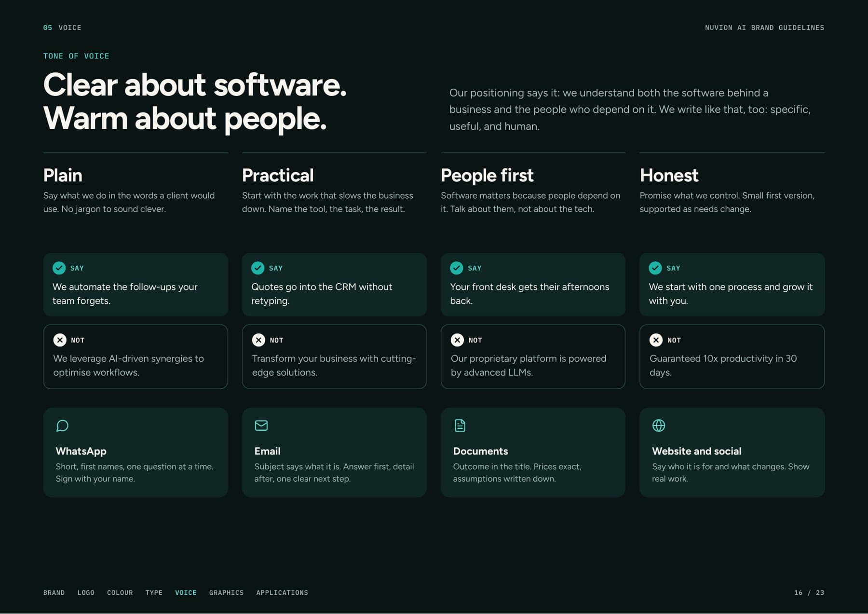Click the Email envelope icon
This screenshot has height=614, width=868.
point(261,425)
